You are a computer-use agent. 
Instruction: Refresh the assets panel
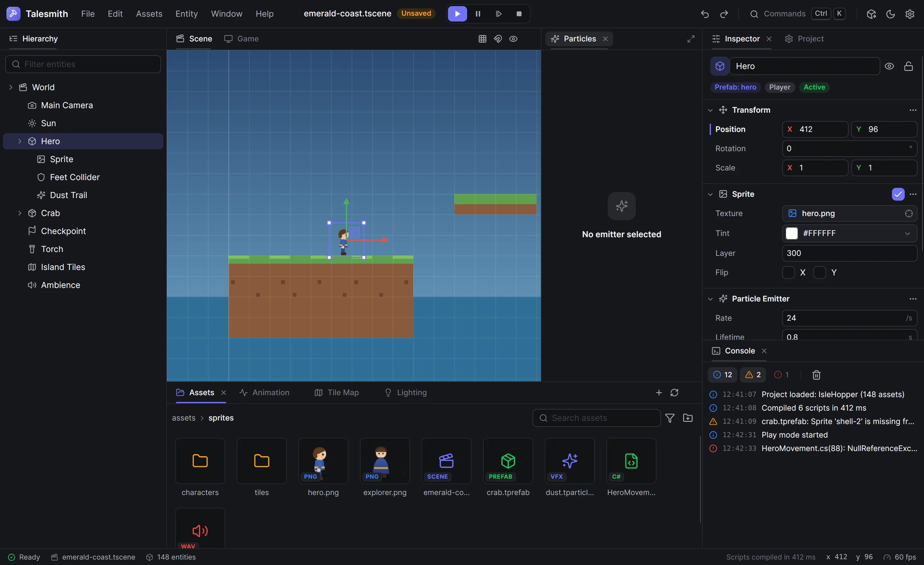[x=674, y=392]
